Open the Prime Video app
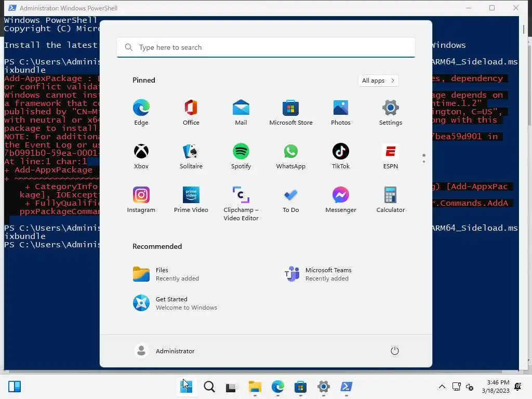This screenshot has width=532, height=399. pos(191,200)
